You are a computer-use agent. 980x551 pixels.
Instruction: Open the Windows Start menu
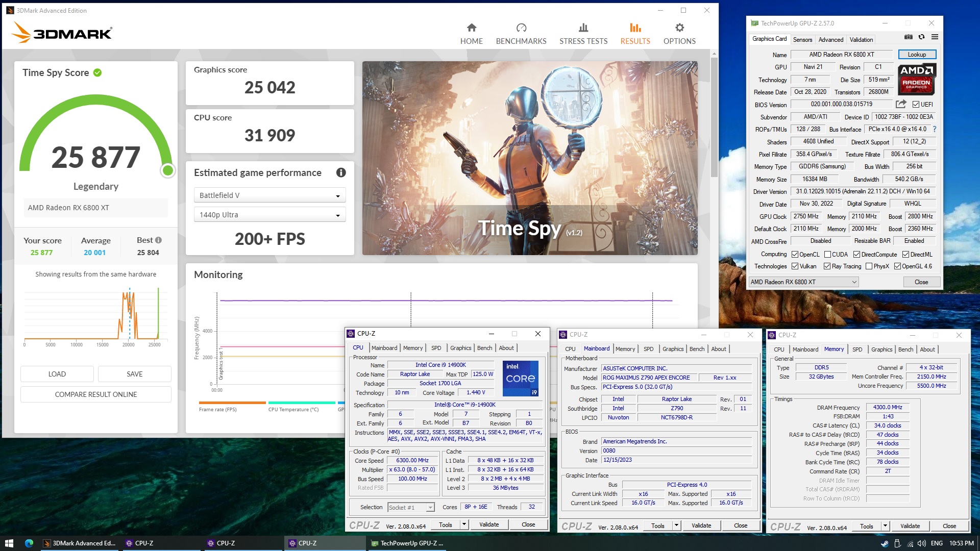(x=9, y=543)
